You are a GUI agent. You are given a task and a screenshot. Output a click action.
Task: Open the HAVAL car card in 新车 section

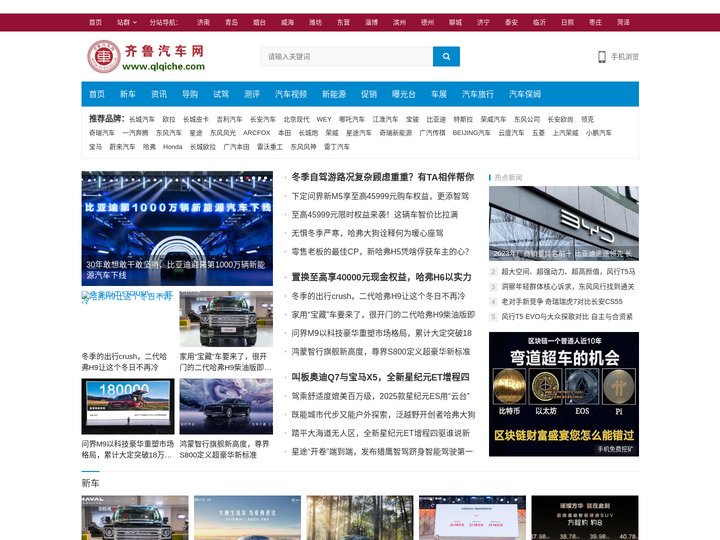click(x=135, y=518)
